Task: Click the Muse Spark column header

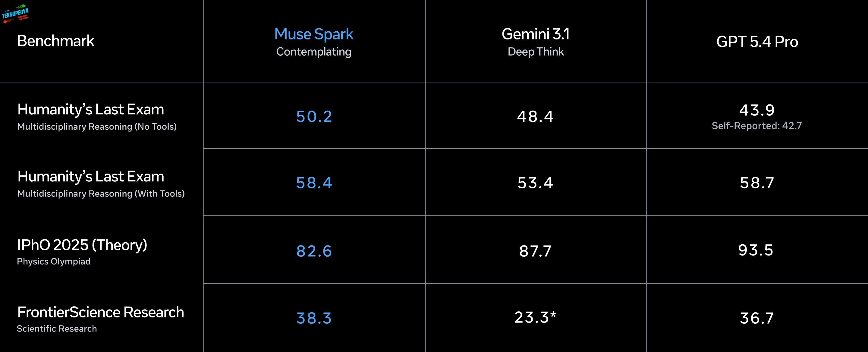Action: [314, 34]
